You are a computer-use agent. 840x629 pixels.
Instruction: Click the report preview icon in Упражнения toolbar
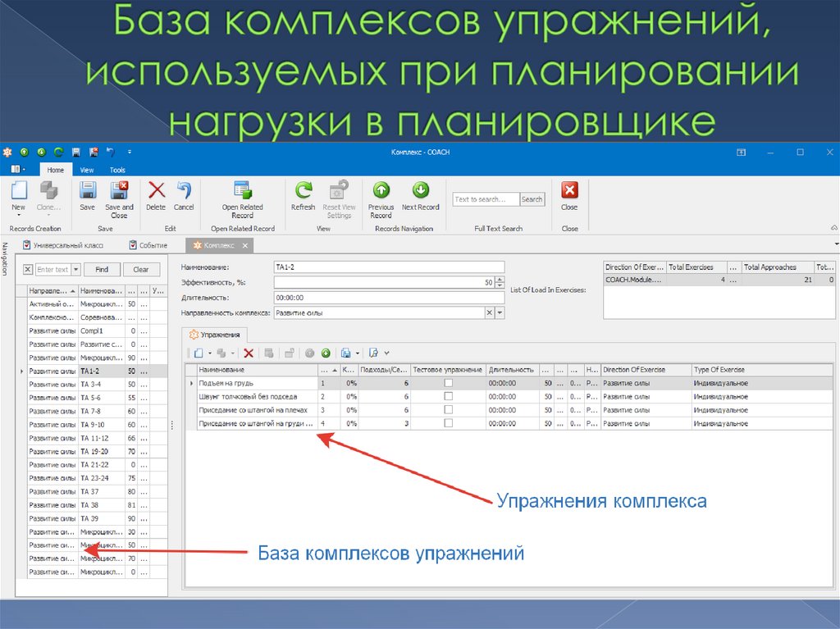click(x=373, y=353)
